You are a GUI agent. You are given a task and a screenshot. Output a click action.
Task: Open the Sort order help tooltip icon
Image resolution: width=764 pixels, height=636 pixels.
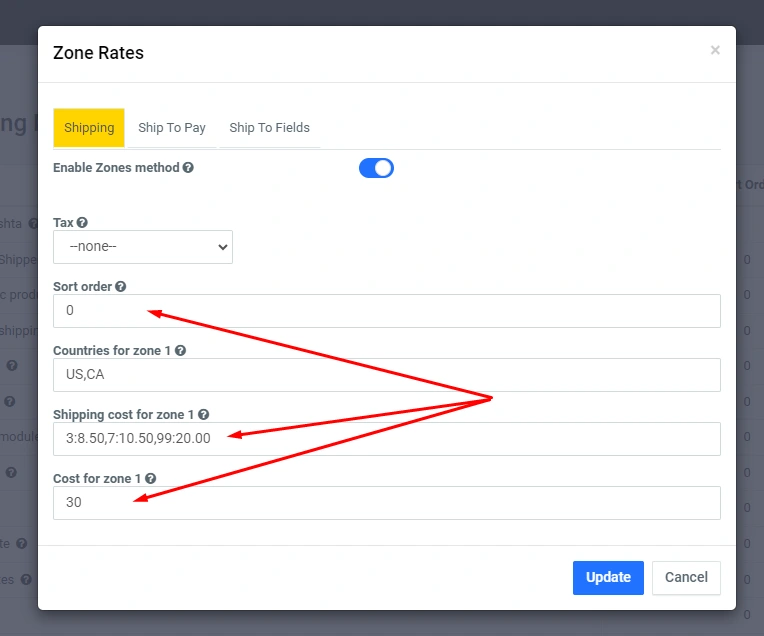point(120,287)
